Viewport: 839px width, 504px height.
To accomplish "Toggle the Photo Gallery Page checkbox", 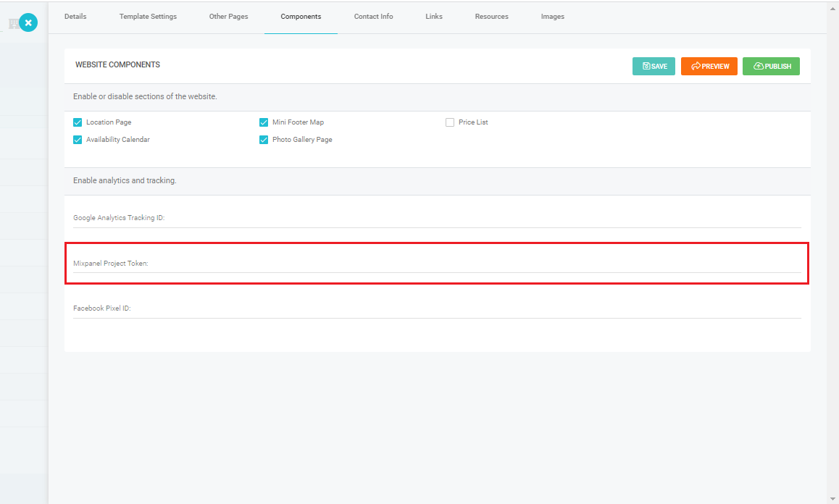I will coord(264,140).
